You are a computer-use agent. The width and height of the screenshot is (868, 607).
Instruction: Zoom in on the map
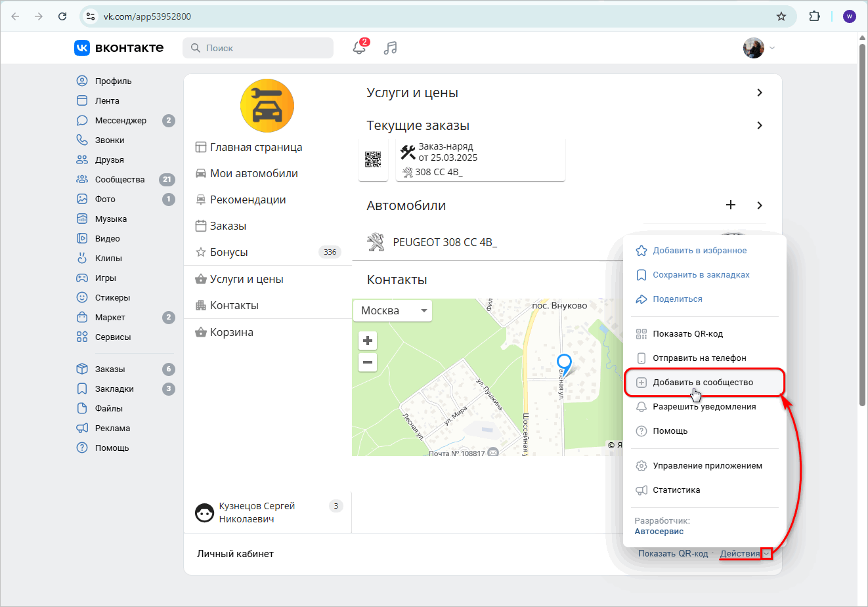pyautogui.click(x=367, y=341)
